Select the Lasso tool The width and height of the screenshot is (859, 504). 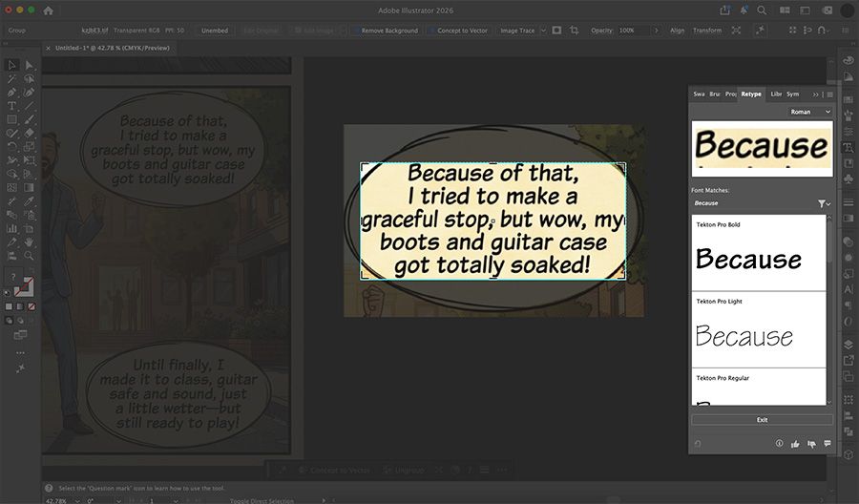point(29,79)
